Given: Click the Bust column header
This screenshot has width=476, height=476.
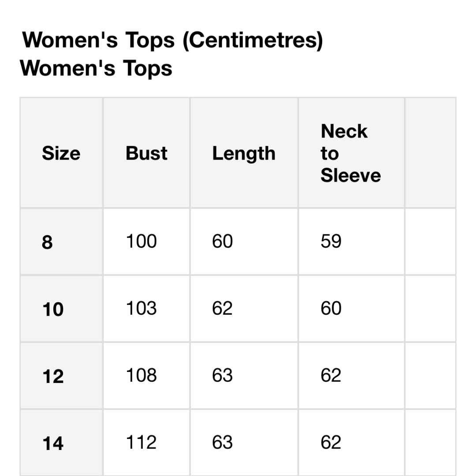Looking at the screenshot, I should coord(146,153).
